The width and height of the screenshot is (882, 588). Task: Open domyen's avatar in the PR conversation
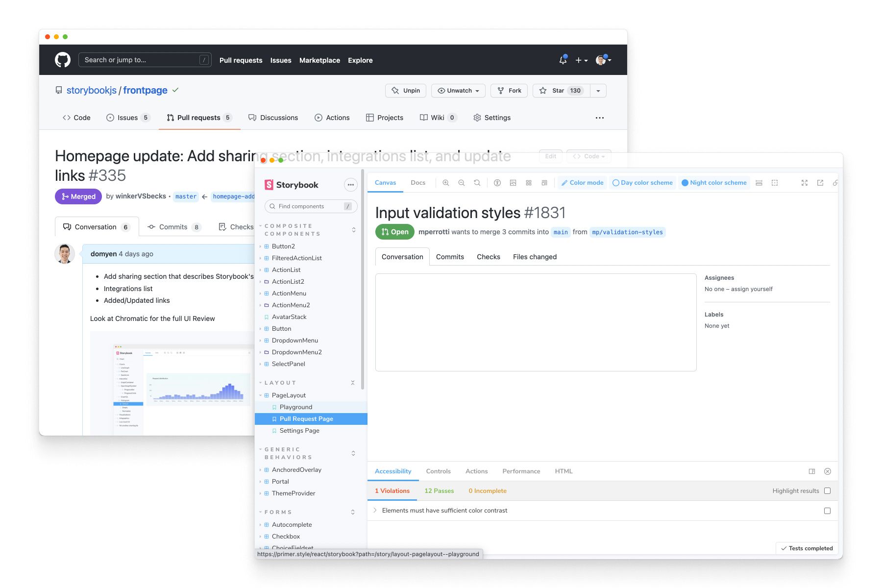tap(65, 254)
